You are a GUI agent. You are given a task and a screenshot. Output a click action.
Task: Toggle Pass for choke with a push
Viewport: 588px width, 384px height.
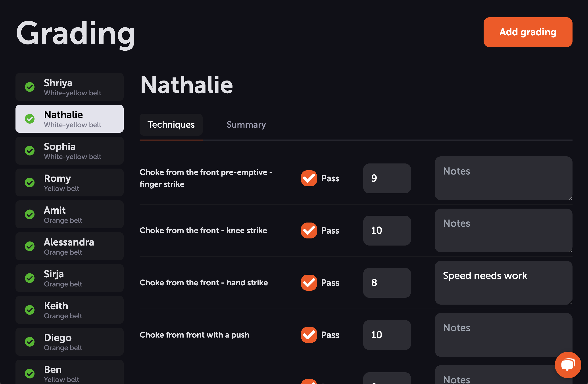pos(309,335)
